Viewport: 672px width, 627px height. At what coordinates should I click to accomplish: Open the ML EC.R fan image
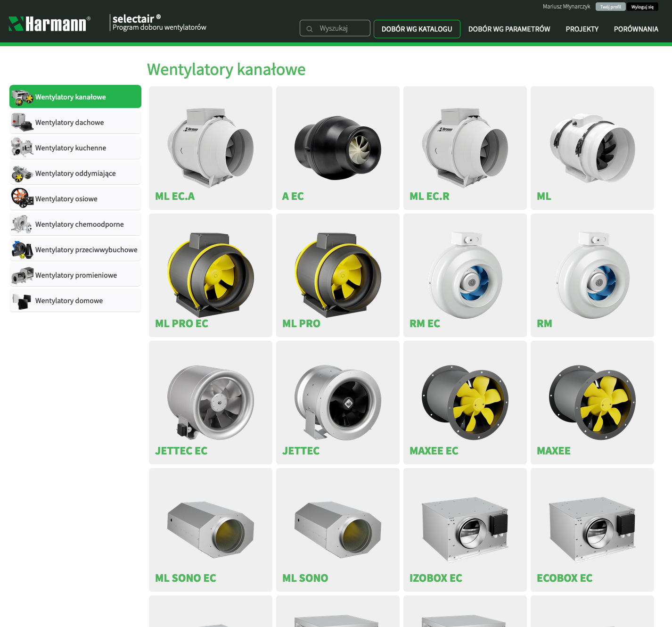(x=465, y=148)
